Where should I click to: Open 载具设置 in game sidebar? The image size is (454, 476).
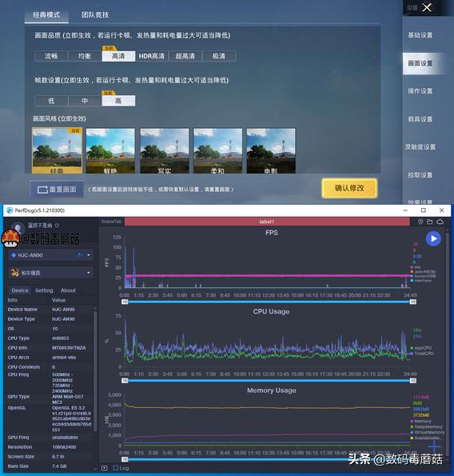point(420,119)
